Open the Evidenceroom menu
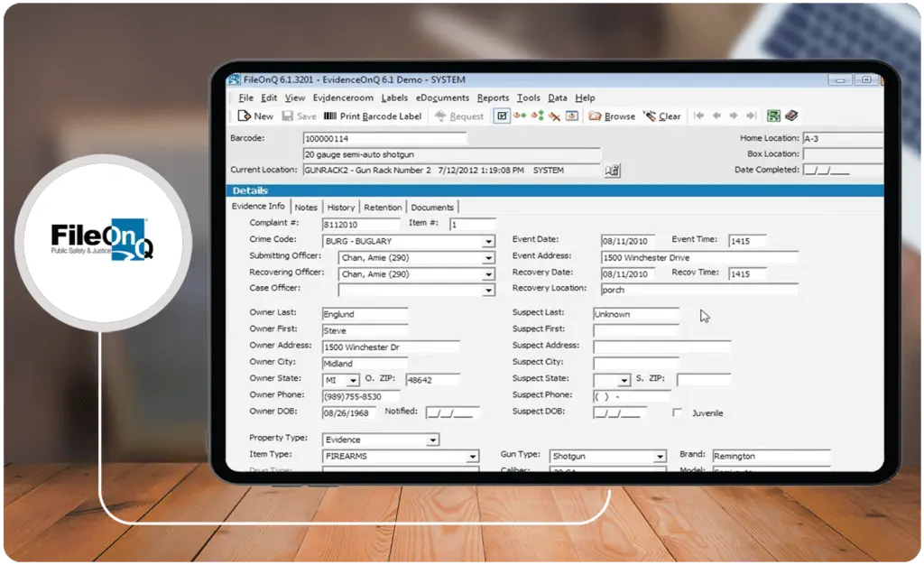924x565 pixels. (x=343, y=97)
